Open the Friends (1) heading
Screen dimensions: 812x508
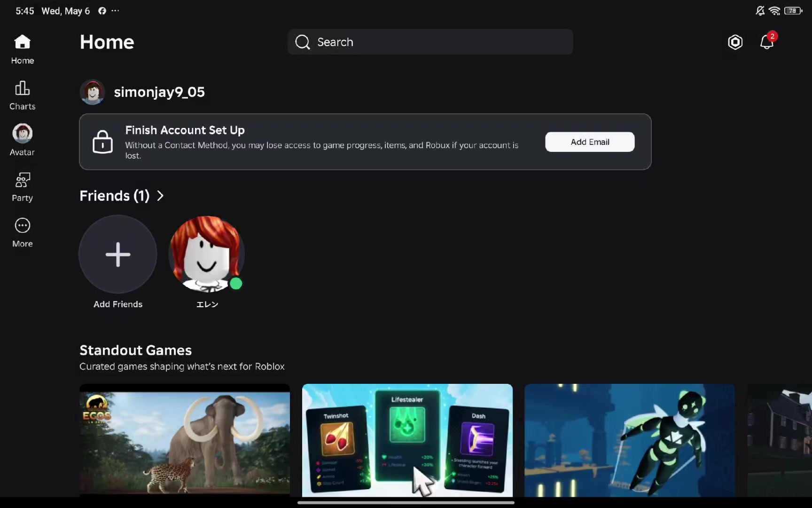point(115,196)
